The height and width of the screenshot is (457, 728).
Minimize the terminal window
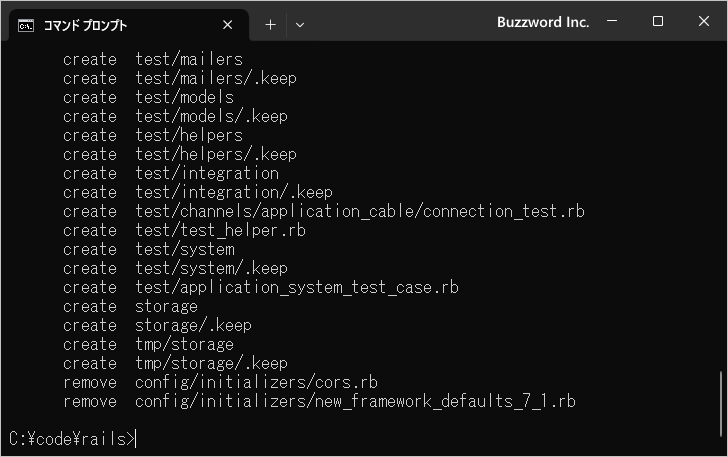[614, 22]
